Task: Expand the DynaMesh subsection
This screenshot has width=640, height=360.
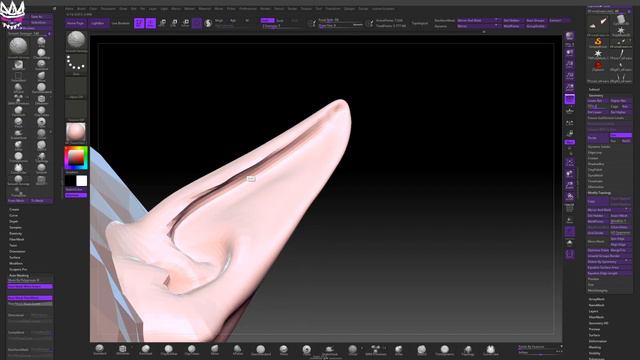Action: point(596,175)
